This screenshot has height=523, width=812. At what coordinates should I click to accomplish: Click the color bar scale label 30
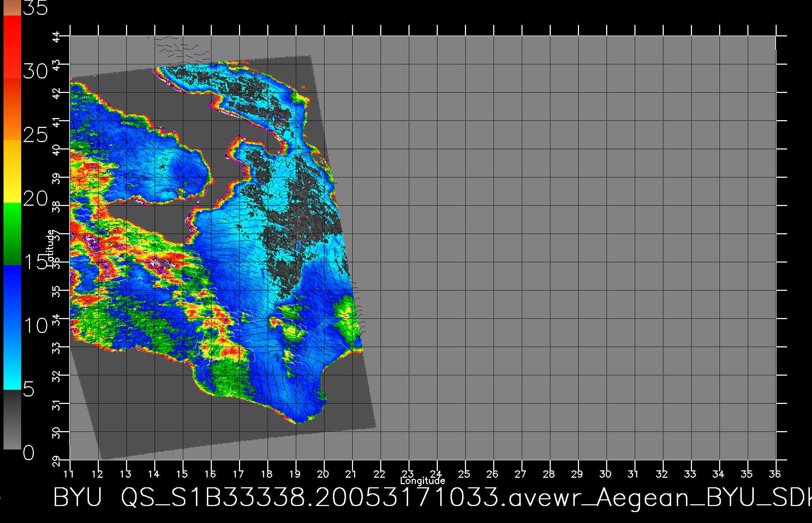pyautogui.click(x=35, y=72)
